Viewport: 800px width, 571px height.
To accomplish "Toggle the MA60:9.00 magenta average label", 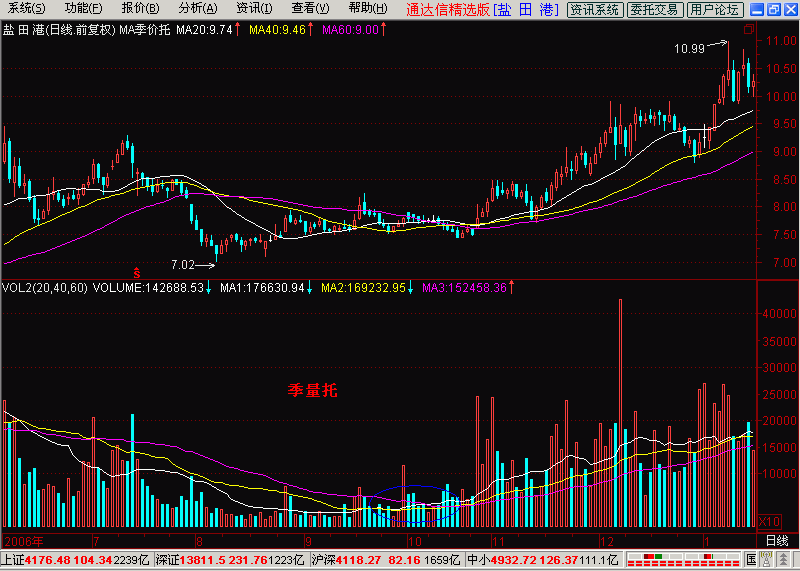I will pos(351,30).
